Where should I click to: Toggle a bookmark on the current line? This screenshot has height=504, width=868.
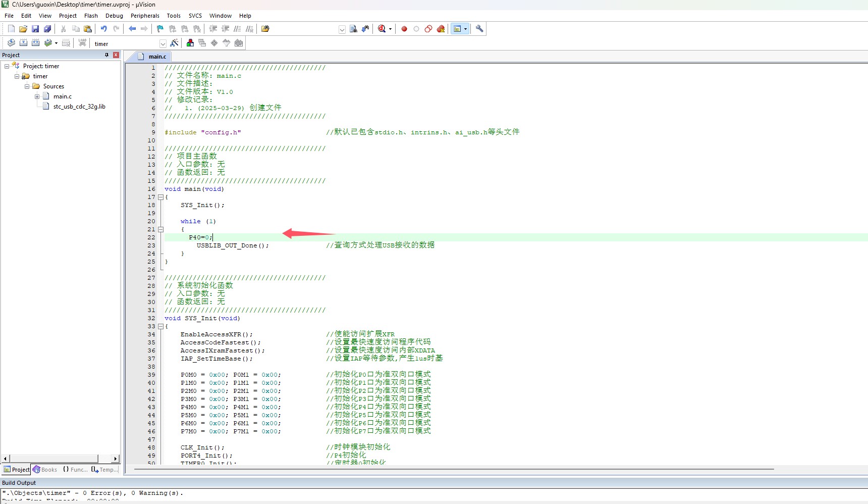(160, 29)
